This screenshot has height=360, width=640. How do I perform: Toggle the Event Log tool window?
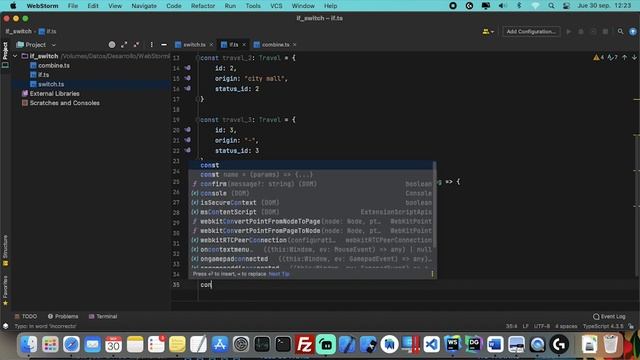609,316
